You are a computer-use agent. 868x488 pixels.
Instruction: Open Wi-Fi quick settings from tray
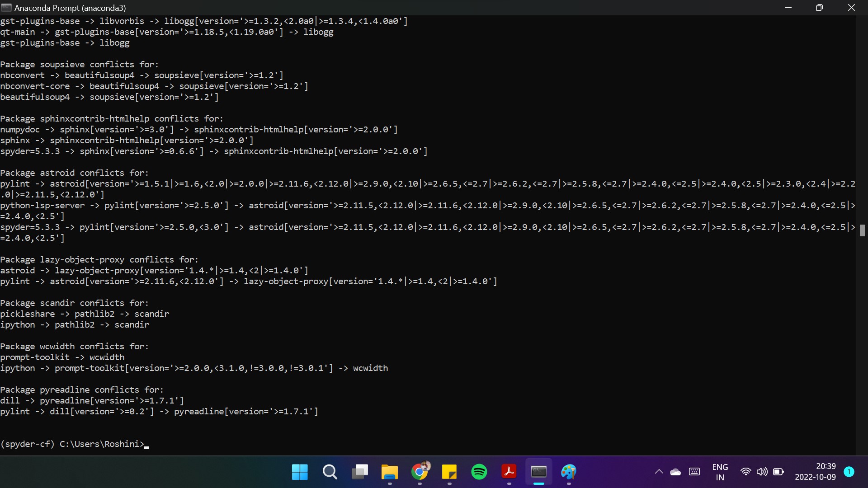click(746, 472)
